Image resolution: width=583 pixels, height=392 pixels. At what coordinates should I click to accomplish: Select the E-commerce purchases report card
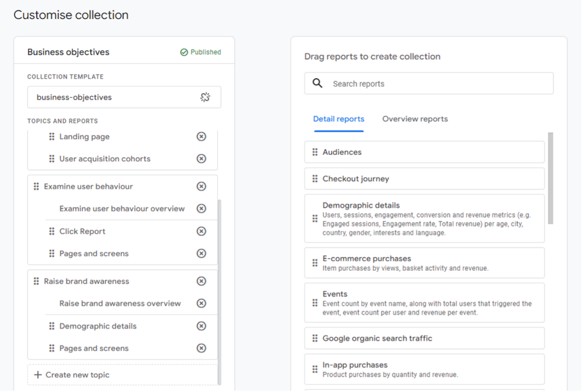coord(424,263)
